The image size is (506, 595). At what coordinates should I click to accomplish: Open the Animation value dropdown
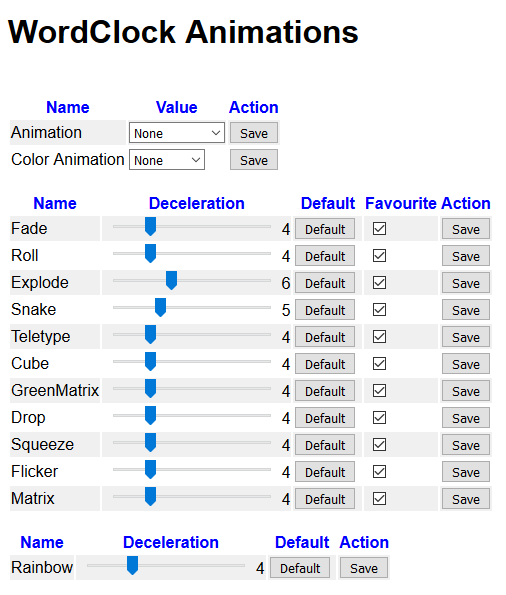point(177,133)
